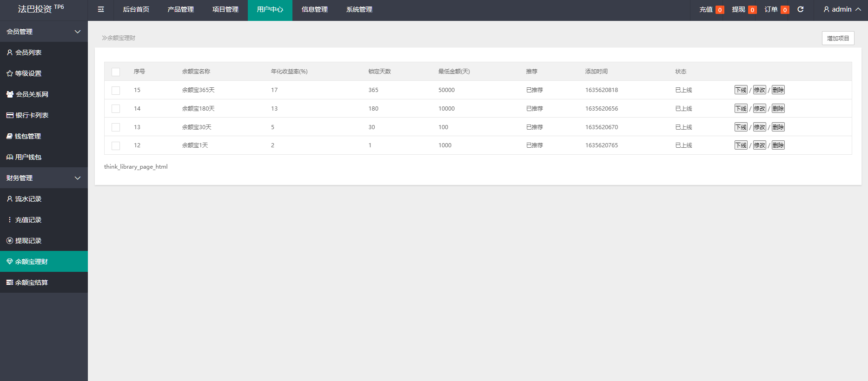Click the star icon for 等级设置
The image size is (868, 381).
[x=10, y=73]
